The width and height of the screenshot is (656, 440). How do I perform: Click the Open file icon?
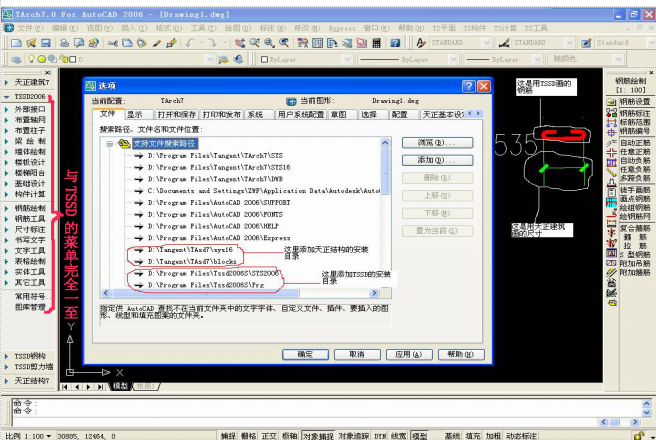[31, 43]
